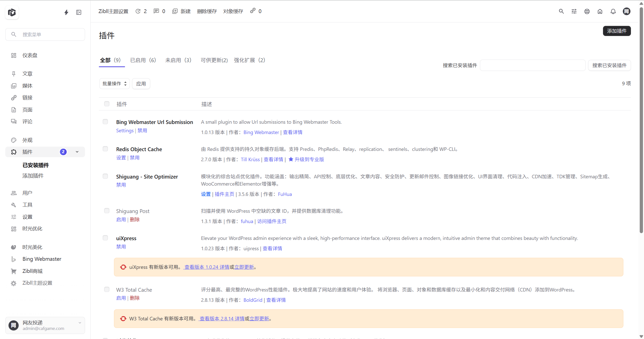Collapse the 插件 menu chevron in sidebar
The height and width of the screenshot is (339, 644).
77,152
